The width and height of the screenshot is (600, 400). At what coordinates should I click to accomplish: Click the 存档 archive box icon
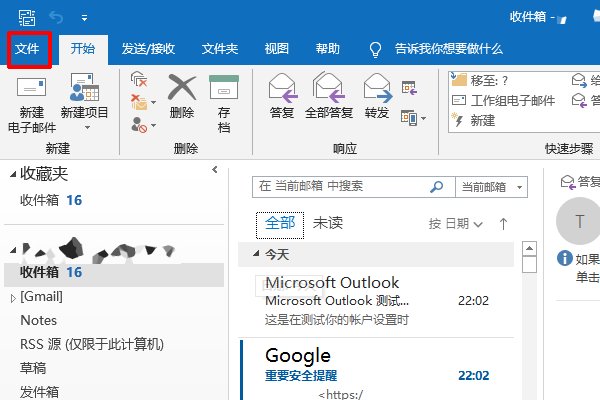coord(224,87)
